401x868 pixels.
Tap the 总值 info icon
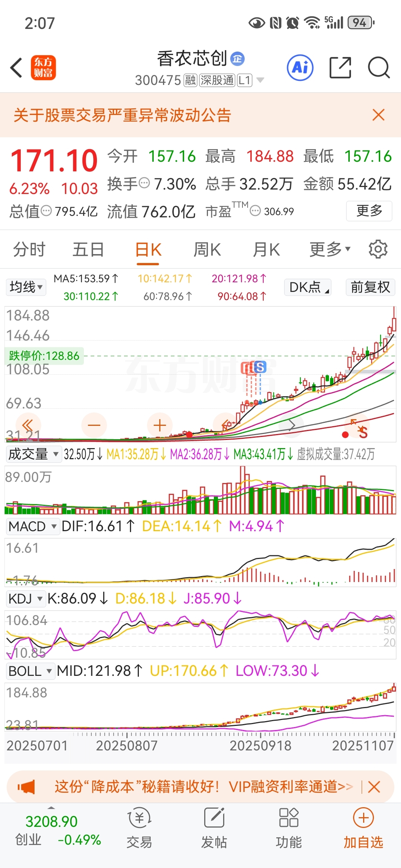click(x=46, y=211)
